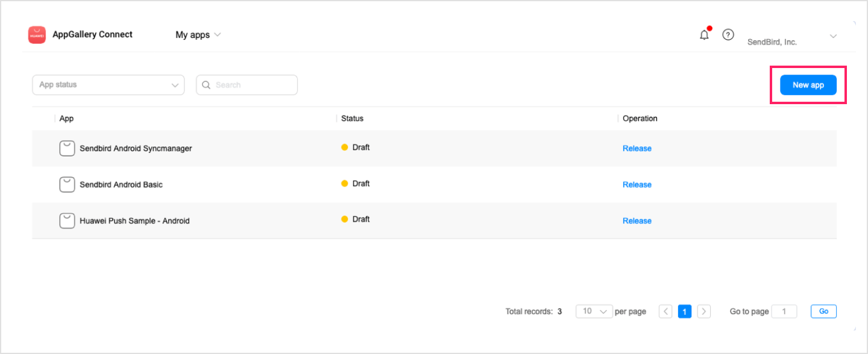Click the Operation column header

coord(640,119)
